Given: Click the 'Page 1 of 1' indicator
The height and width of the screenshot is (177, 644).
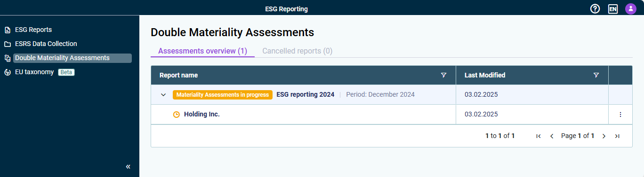Looking at the screenshot, I should (x=578, y=136).
